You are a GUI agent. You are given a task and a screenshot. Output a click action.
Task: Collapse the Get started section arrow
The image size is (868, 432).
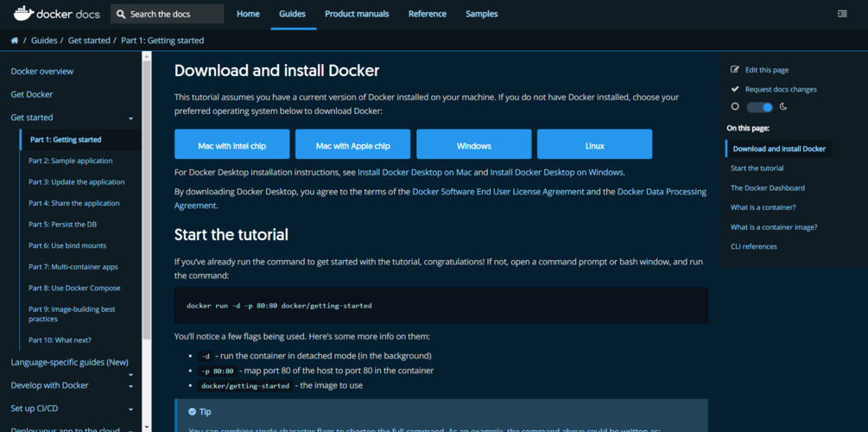coord(130,118)
